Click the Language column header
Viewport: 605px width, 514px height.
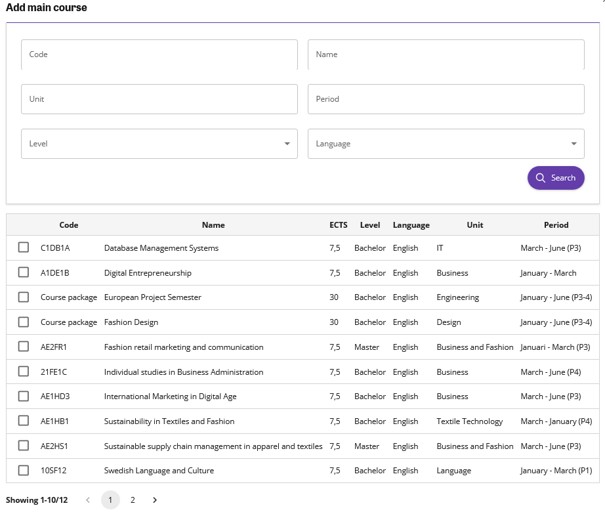pos(411,225)
